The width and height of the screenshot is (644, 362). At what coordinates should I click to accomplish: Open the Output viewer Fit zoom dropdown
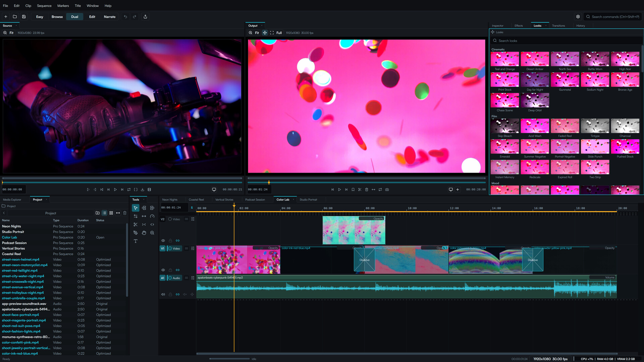[x=254, y=33]
